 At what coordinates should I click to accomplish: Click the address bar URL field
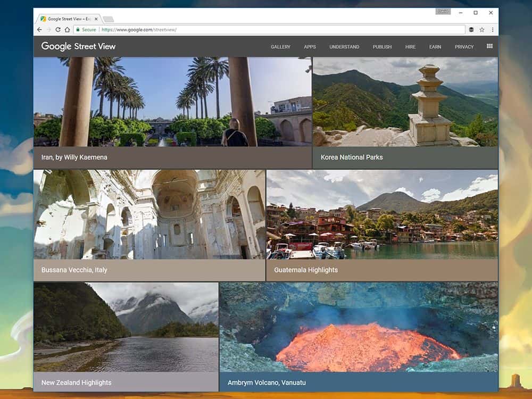(266, 30)
